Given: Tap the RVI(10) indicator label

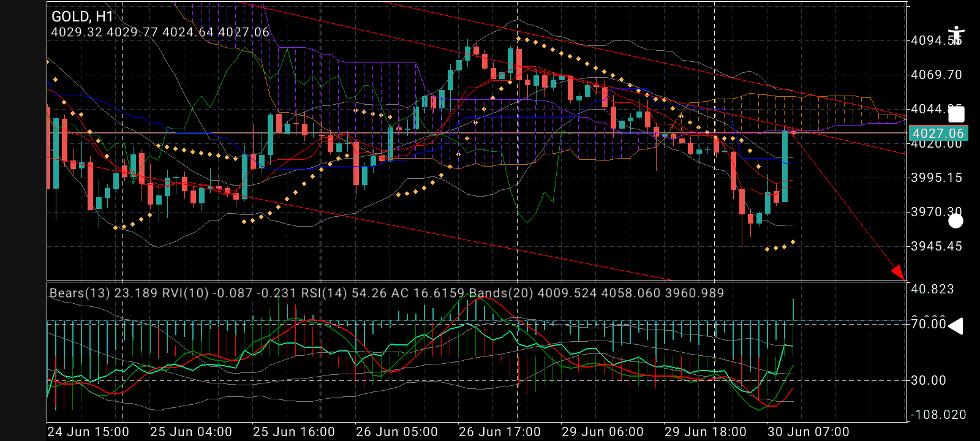Looking at the screenshot, I should click(230, 293).
